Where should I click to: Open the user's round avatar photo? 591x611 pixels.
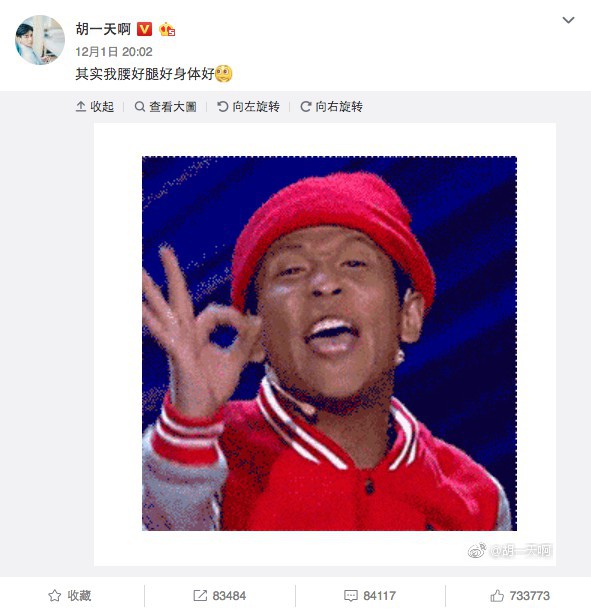click(40, 40)
